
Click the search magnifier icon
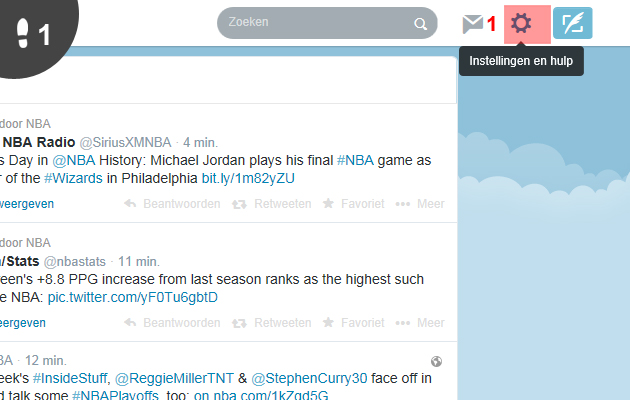(420, 24)
